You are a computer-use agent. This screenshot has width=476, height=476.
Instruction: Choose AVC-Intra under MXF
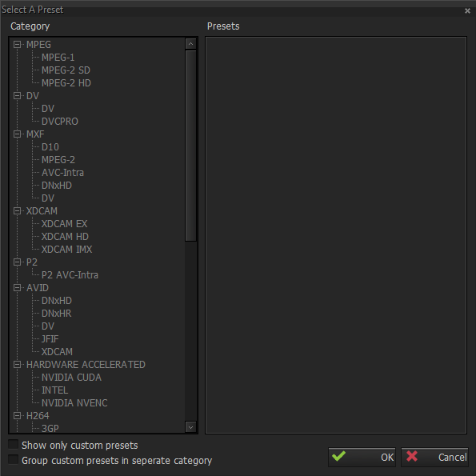coord(62,173)
